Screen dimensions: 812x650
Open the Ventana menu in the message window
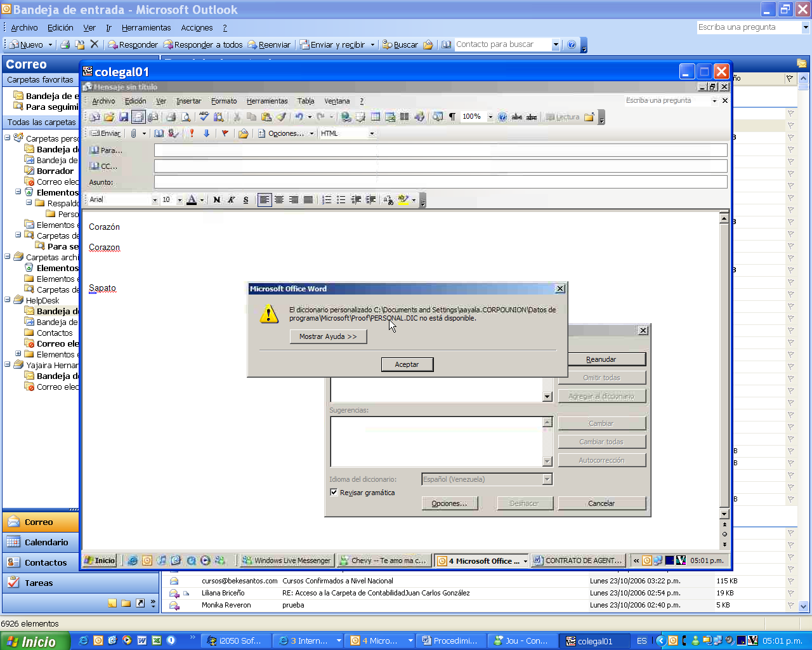coord(337,101)
